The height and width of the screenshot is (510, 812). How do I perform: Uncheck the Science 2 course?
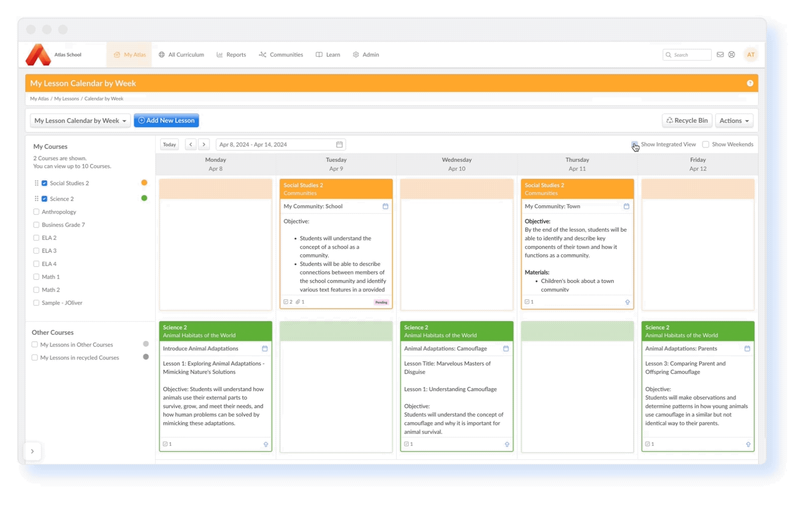click(45, 199)
